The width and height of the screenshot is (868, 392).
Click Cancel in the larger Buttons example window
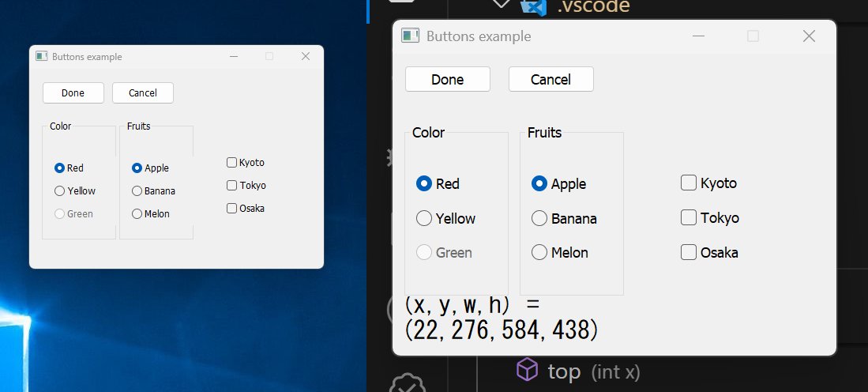tap(550, 79)
